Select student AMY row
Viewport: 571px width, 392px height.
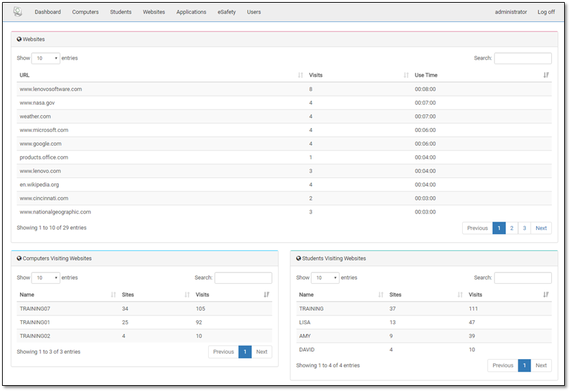click(424, 336)
